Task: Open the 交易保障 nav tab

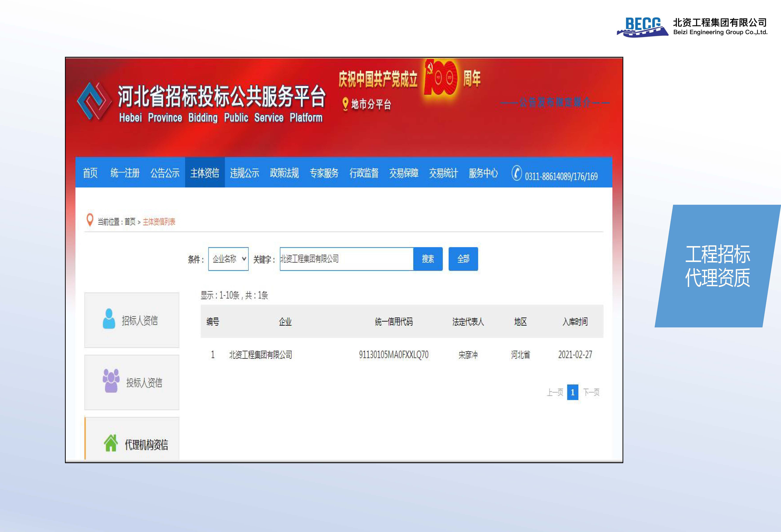Action: click(x=404, y=173)
